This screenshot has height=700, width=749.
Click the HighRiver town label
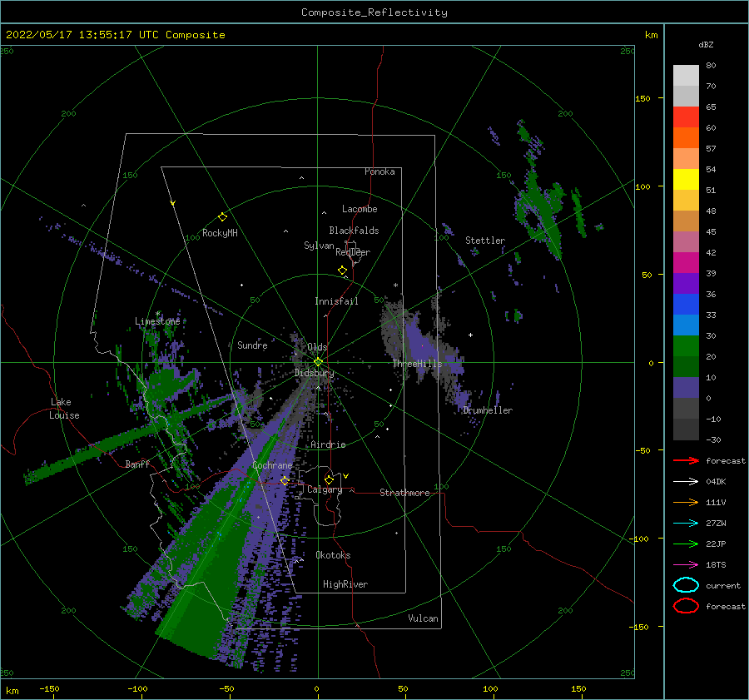pyautogui.click(x=345, y=584)
